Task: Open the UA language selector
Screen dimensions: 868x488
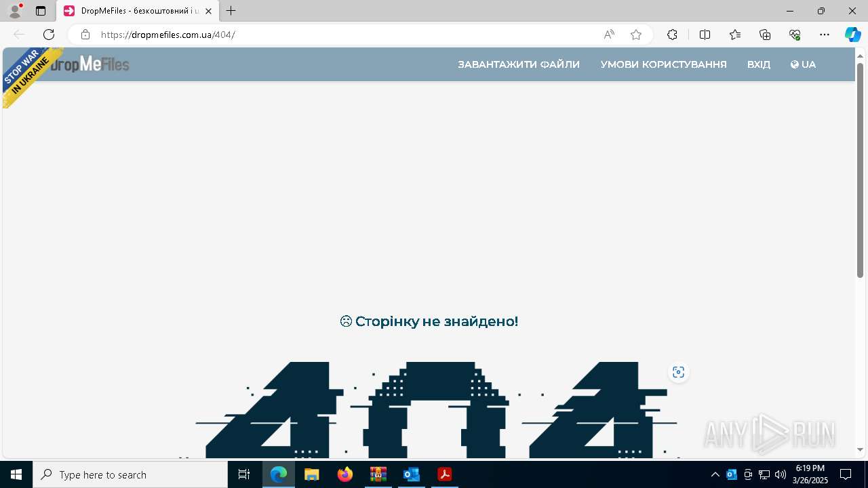Action: coord(803,64)
